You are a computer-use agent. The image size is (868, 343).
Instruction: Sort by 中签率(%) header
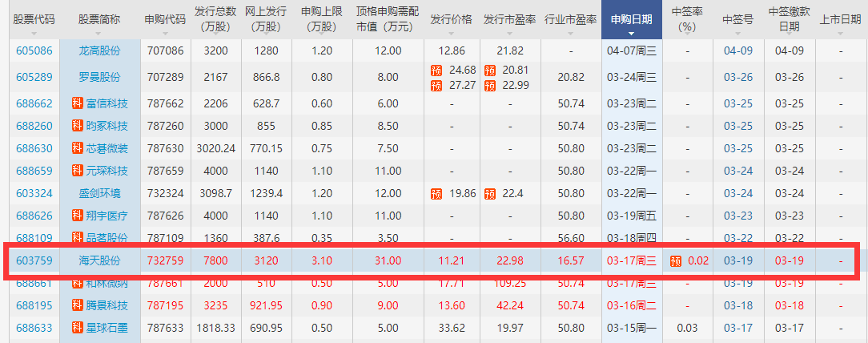click(x=686, y=21)
